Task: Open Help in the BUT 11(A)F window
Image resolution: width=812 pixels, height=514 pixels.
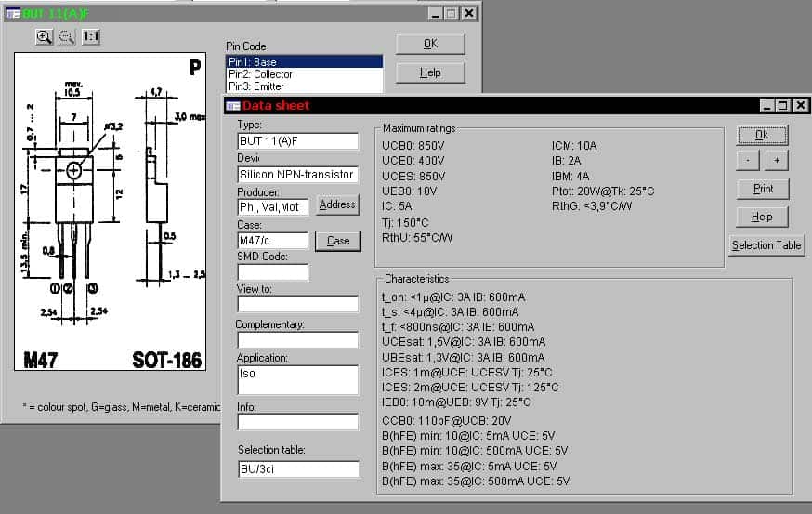Action: pos(430,72)
